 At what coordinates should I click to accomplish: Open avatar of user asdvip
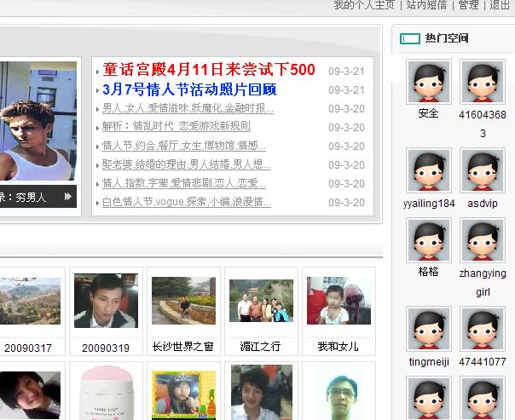pos(483,170)
